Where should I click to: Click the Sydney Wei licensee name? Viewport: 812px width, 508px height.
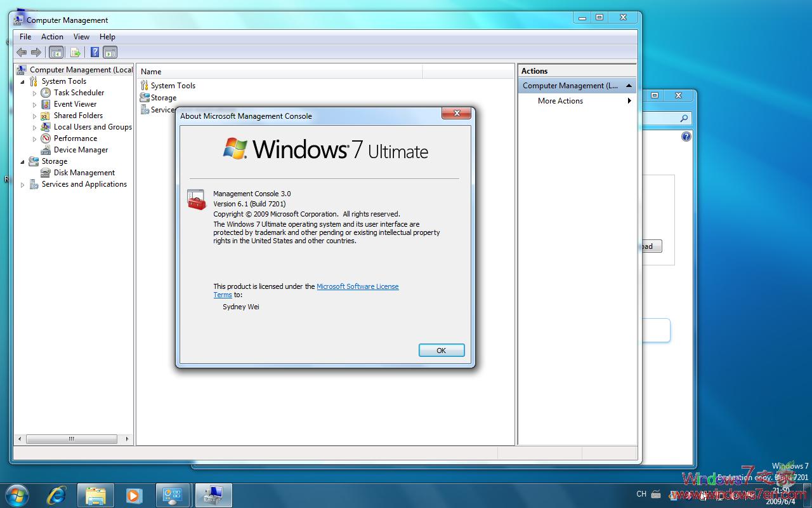point(241,307)
